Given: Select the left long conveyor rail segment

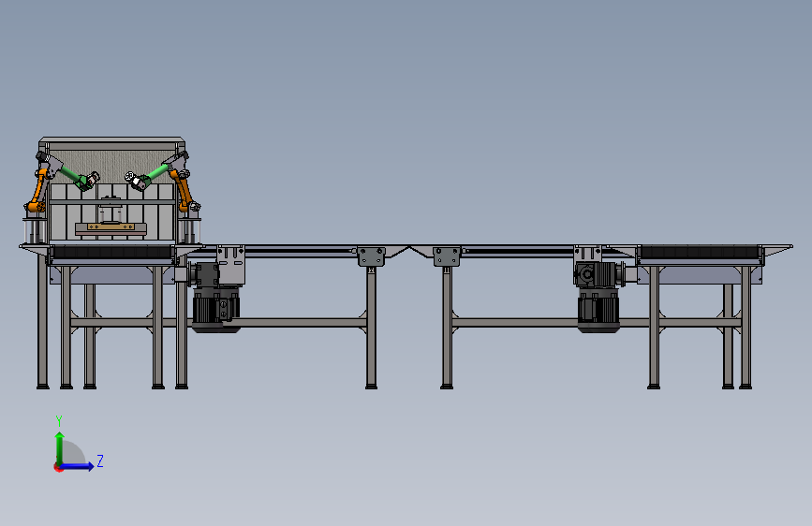Looking at the screenshot, I should coord(301,251).
